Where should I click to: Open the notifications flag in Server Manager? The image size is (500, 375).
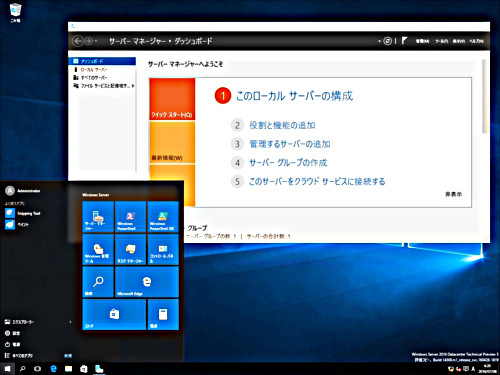pos(404,41)
